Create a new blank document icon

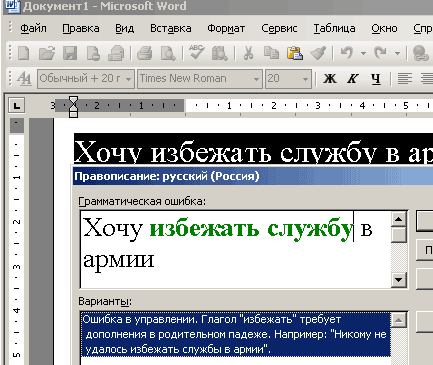(23, 53)
